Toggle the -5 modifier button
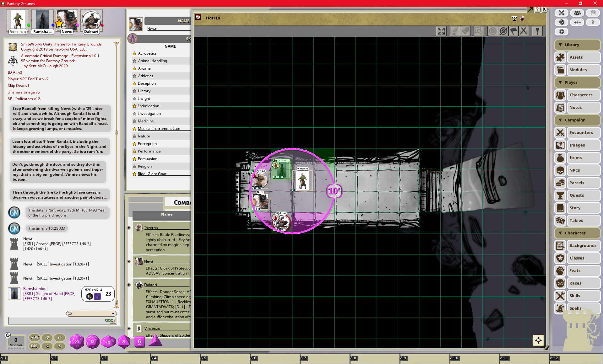 (60, 346)
